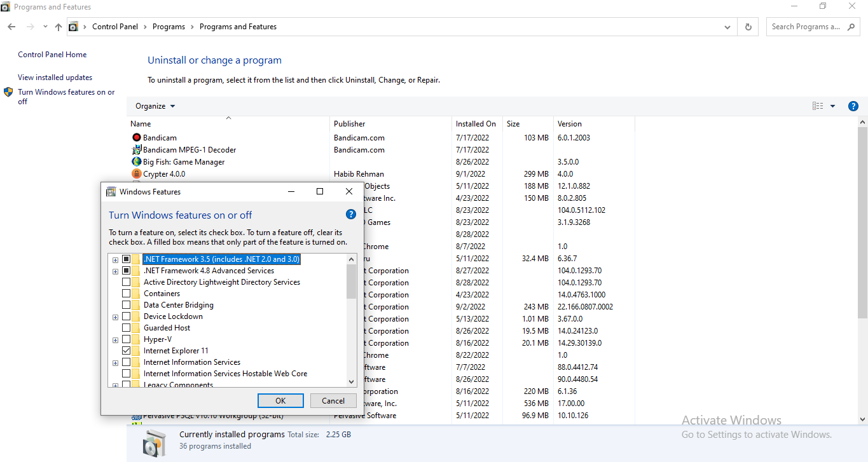Check the Data Center Bridging checkbox

point(126,305)
